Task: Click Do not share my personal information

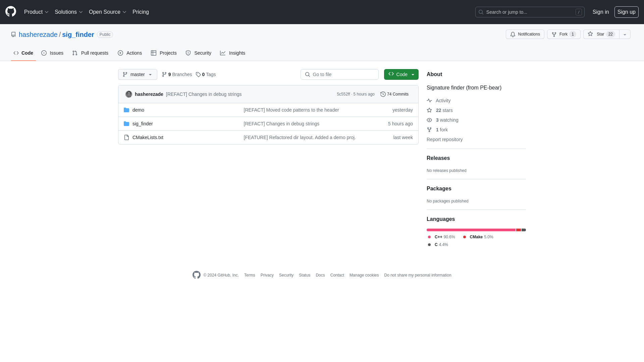Action: [418, 275]
